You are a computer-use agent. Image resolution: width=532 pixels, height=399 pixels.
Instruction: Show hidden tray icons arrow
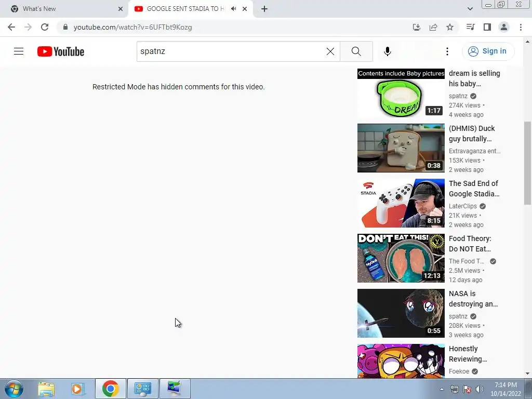click(442, 390)
